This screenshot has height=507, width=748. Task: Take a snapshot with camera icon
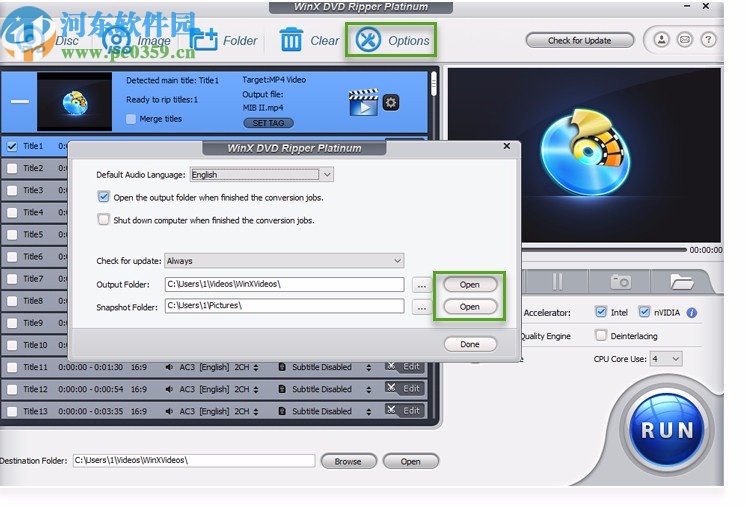coord(620,281)
